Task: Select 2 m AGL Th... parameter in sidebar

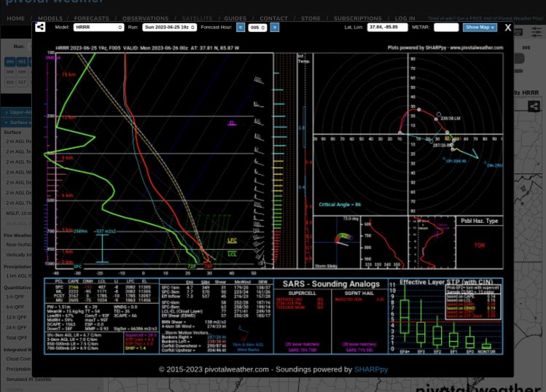Action: pos(18,203)
